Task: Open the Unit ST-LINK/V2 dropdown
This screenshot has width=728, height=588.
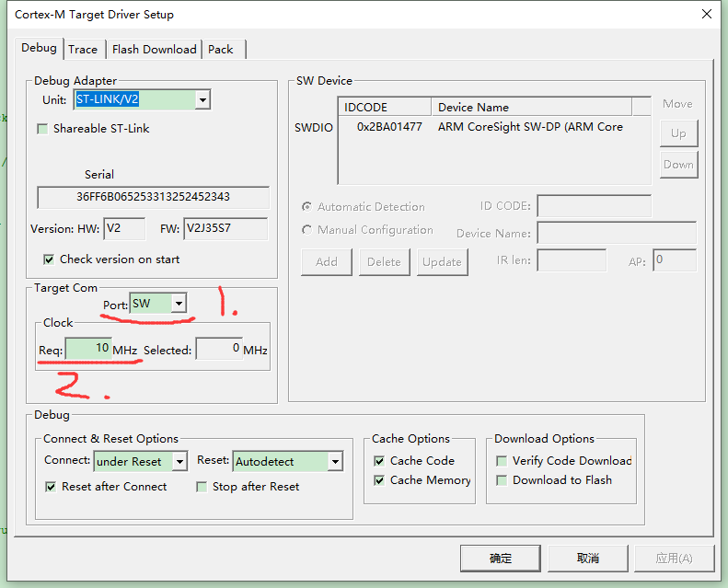Action: 202,99
